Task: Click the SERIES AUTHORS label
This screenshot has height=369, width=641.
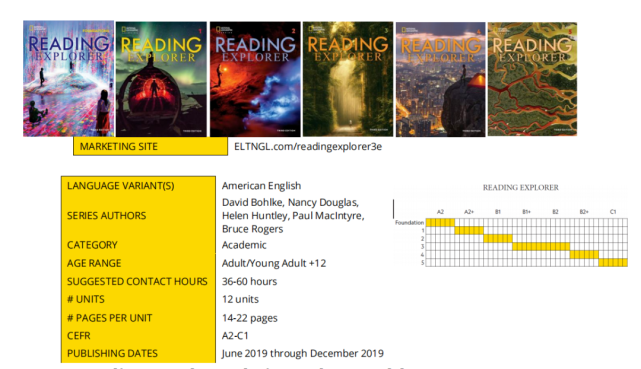Action: [106, 216]
